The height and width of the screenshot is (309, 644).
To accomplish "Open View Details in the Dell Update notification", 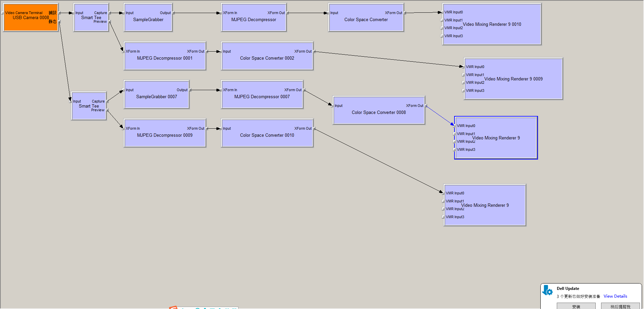I will 615,296.
